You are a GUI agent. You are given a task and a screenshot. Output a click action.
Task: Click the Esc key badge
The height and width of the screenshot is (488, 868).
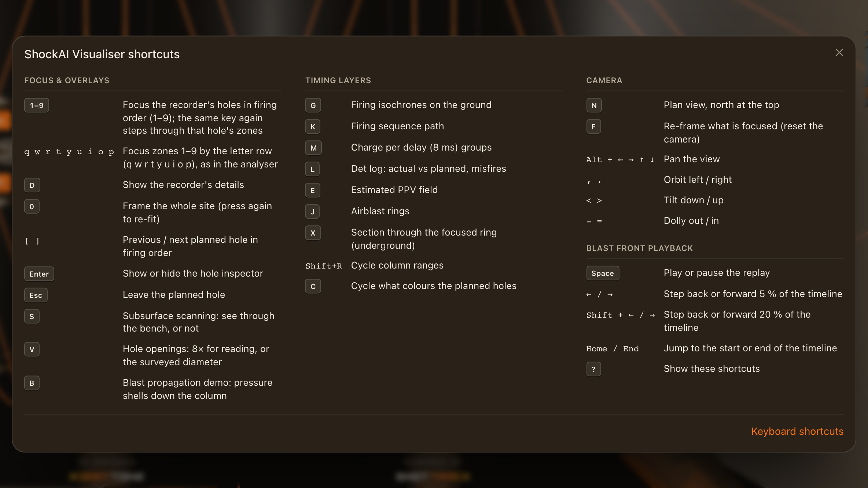pyautogui.click(x=36, y=295)
